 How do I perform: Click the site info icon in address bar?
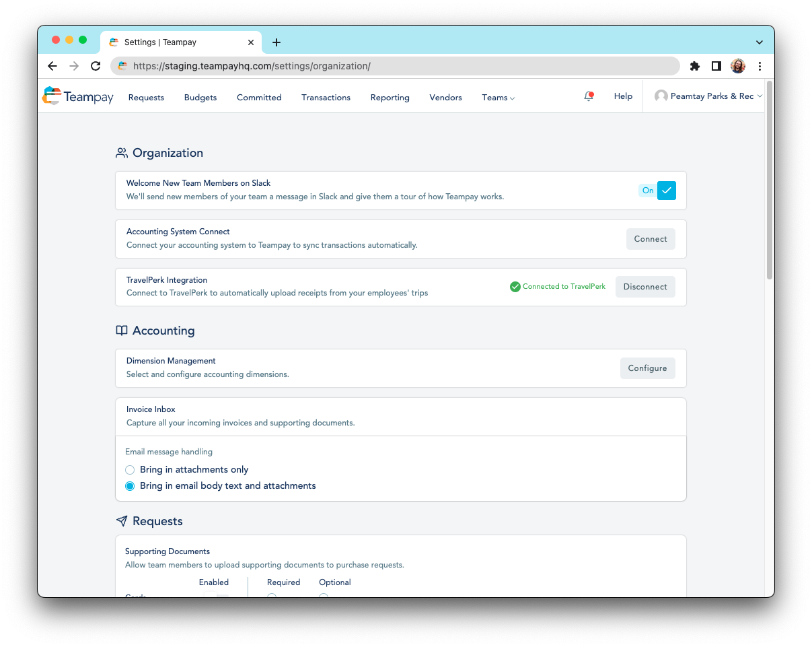tap(122, 66)
